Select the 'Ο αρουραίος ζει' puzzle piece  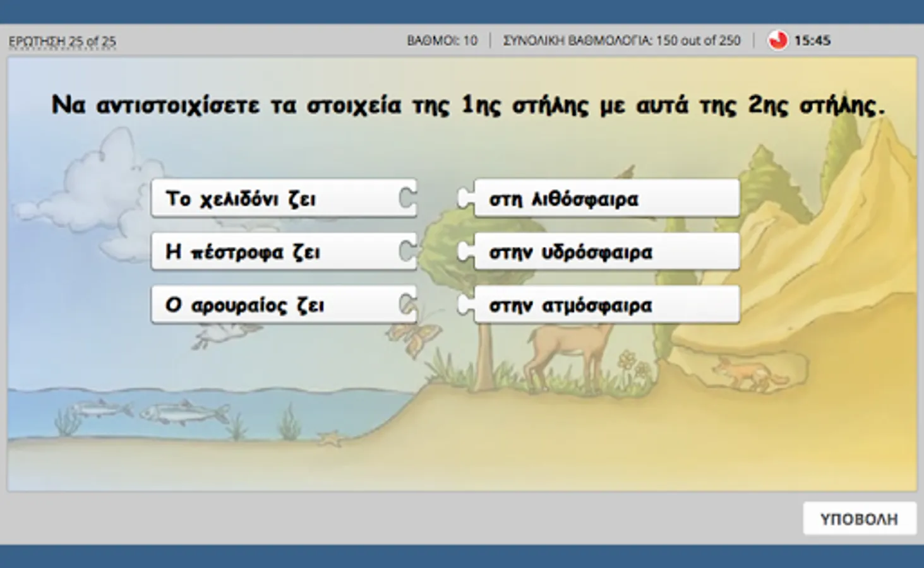pyautogui.click(x=284, y=305)
